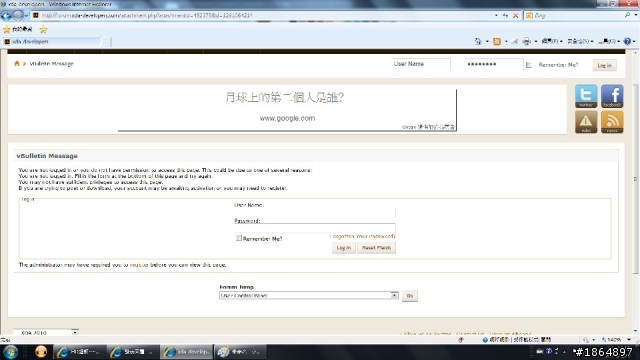This screenshot has width=640, height=360.
Task: Click the round orange face taskbar icon
Action: tap(41, 352)
